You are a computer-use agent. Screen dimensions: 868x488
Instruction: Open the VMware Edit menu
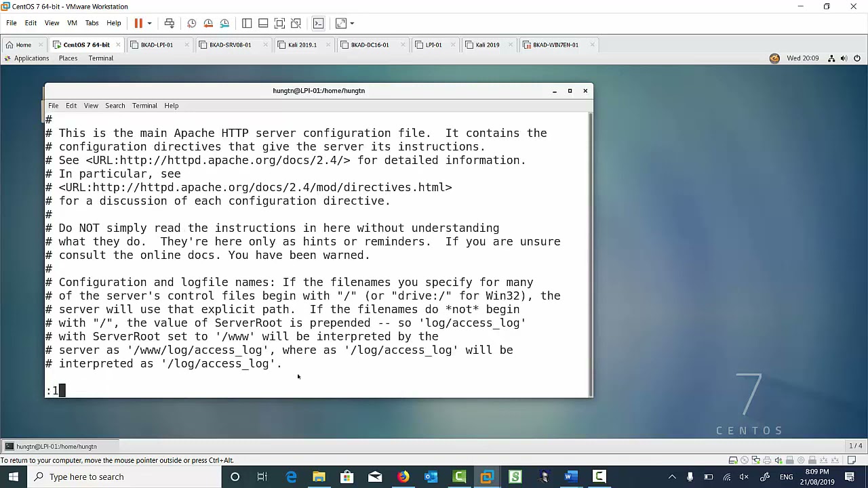[x=31, y=23]
